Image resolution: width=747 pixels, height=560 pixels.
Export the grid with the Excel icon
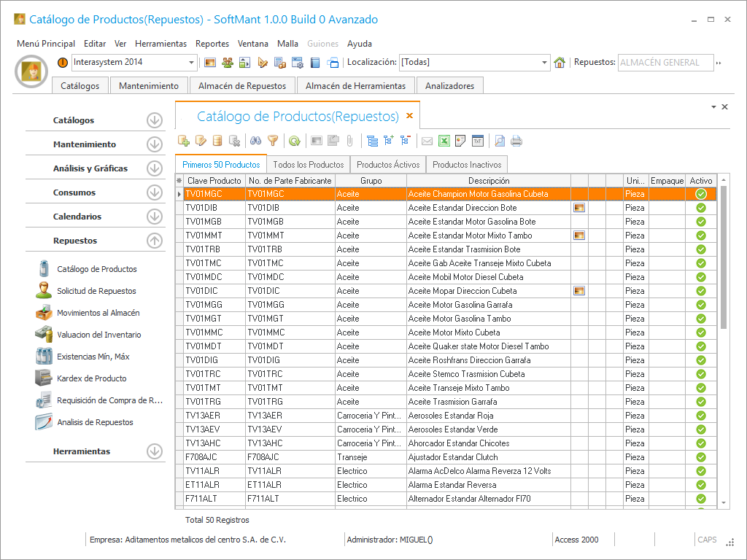444,141
